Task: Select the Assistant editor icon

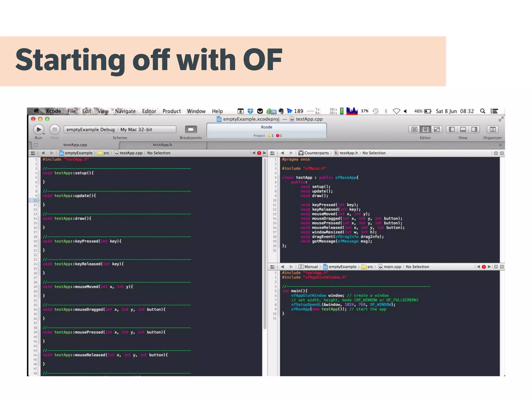Action: [425, 129]
